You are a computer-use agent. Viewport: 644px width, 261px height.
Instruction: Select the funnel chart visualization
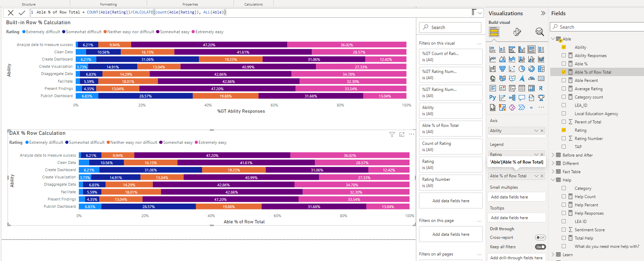[x=502, y=69]
